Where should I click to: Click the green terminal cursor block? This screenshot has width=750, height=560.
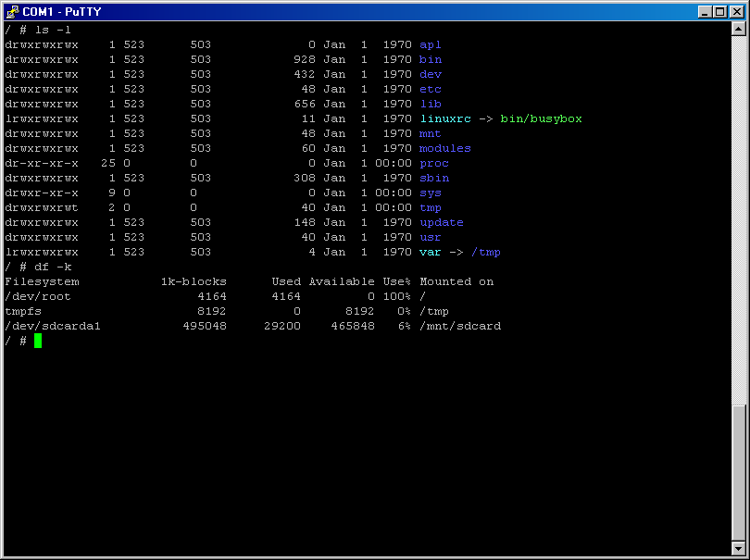(x=38, y=341)
